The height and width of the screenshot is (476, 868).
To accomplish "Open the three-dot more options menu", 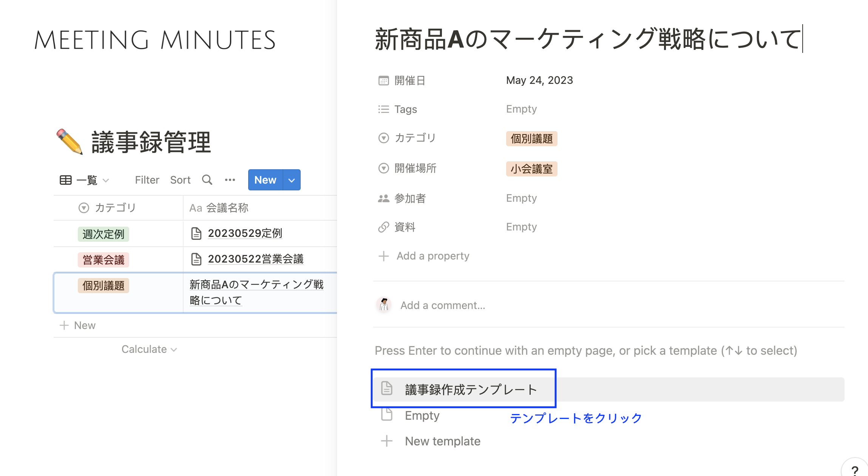I will [230, 180].
